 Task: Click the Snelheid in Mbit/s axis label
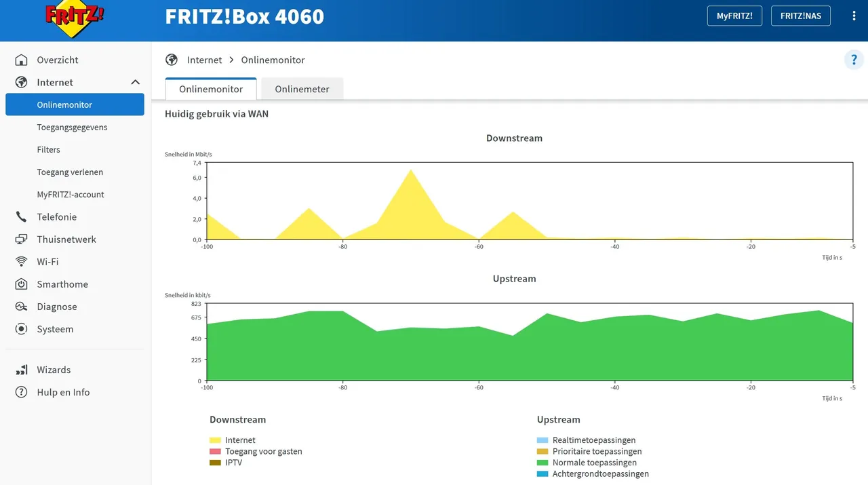click(x=189, y=155)
